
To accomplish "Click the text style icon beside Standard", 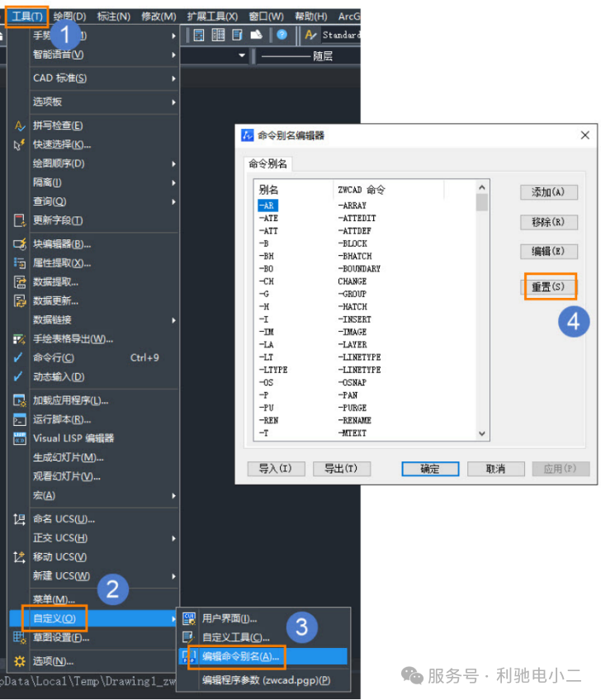I will [310, 35].
